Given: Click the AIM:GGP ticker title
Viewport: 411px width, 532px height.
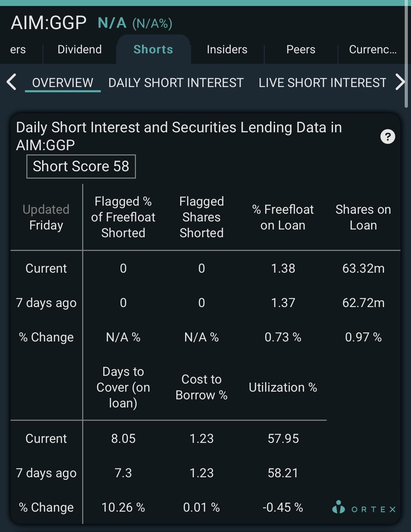Looking at the screenshot, I should coord(48,23).
